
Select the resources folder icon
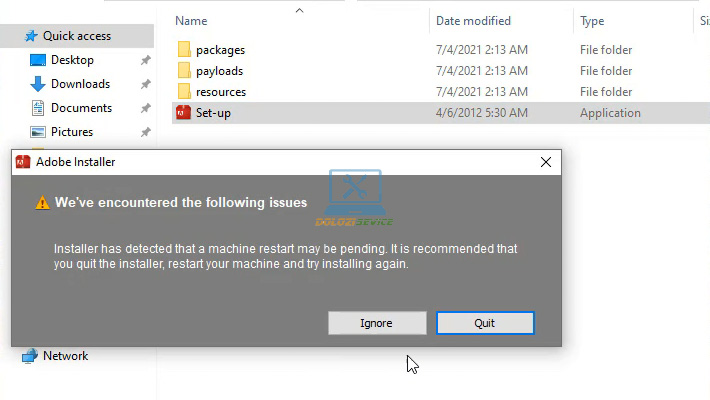tap(184, 92)
